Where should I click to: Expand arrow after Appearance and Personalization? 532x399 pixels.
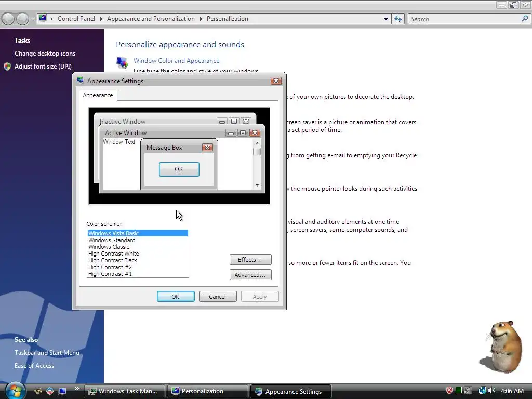click(201, 19)
